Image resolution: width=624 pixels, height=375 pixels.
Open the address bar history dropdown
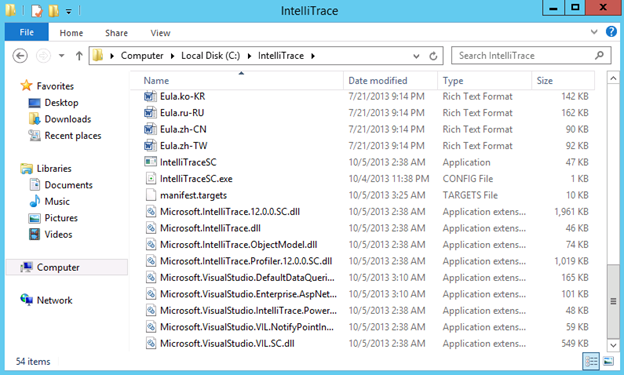416,56
